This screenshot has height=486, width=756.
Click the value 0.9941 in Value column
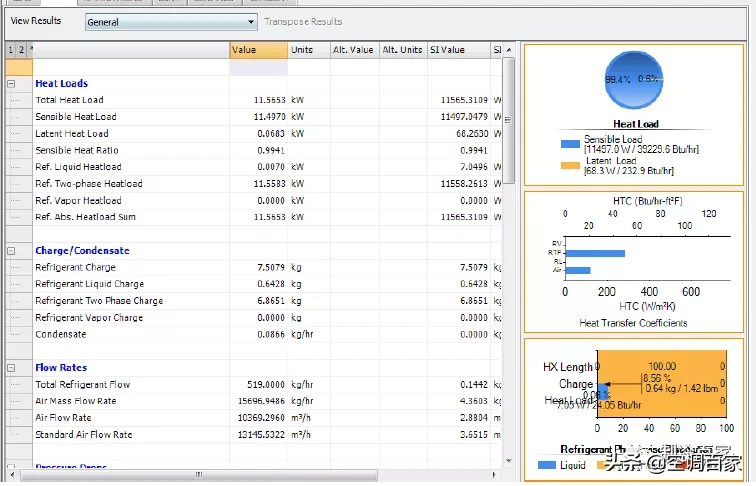[x=271, y=151]
